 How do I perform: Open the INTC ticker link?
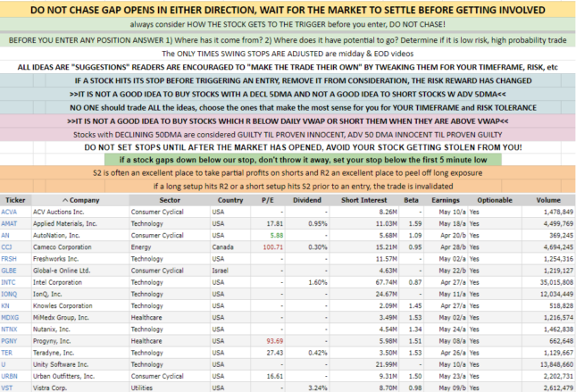pyautogui.click(x=8, y=282)
